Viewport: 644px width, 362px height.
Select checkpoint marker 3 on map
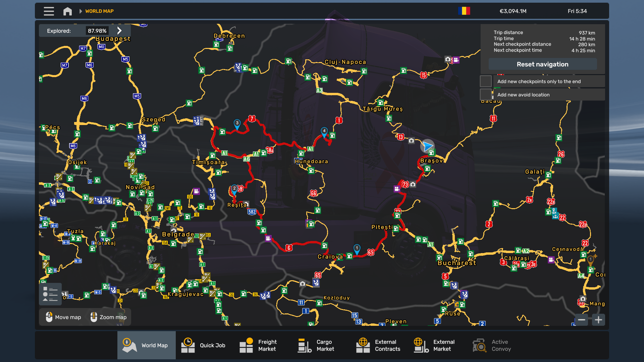point(237,124)
